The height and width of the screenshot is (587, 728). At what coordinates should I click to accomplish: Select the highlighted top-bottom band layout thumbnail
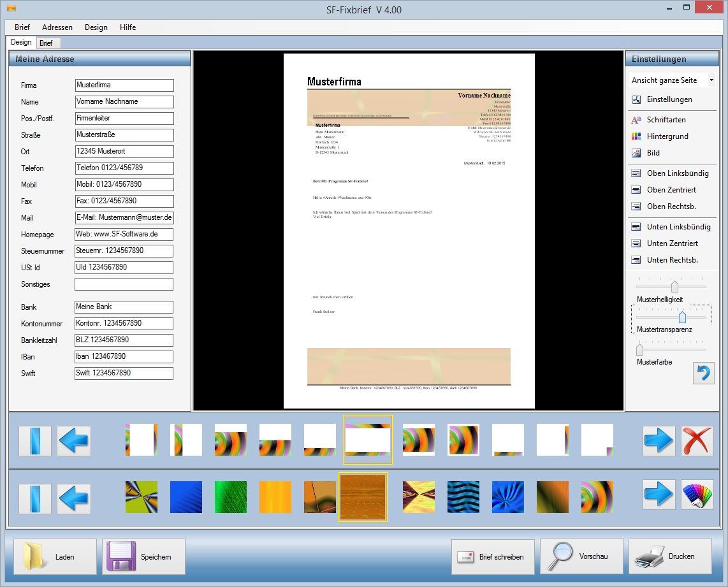368,440
